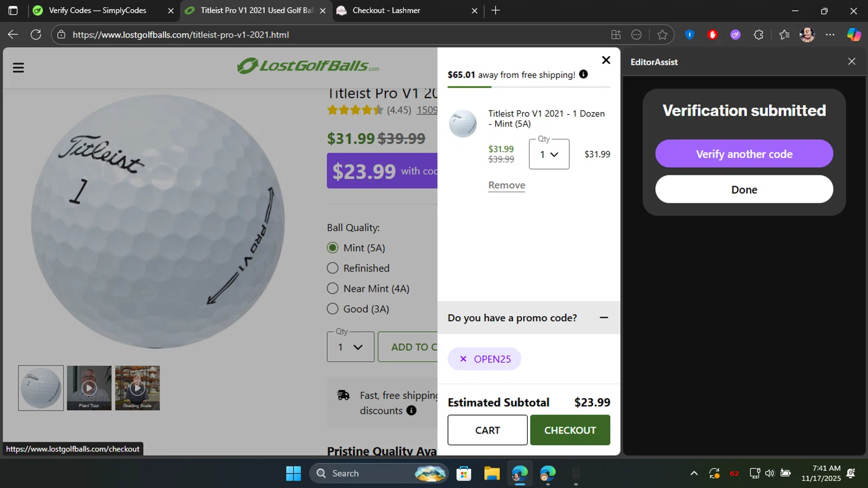Open the Favorites list icon
The height and width of the screenshot is (488, 868).
pos(784,35)
